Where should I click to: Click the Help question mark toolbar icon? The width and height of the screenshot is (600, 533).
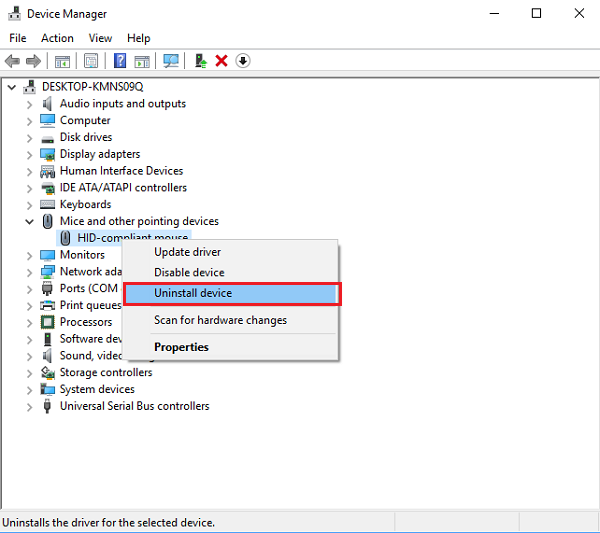120,61
